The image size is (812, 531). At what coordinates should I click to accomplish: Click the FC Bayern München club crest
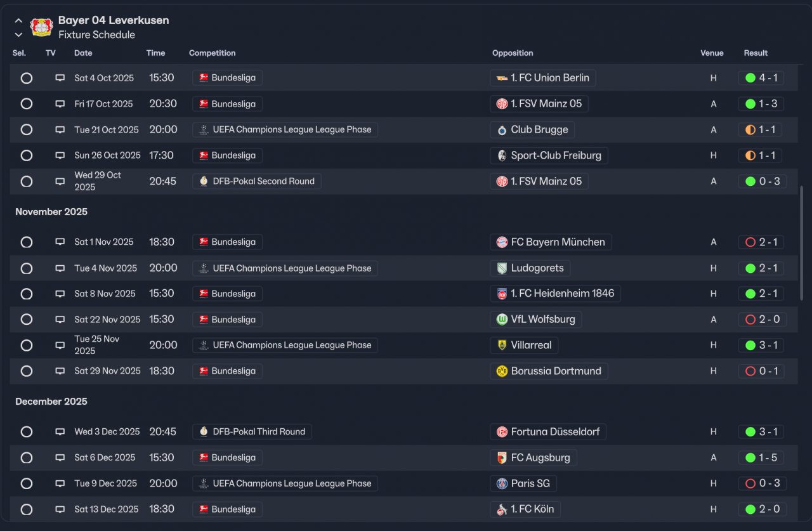coord(502,242)
